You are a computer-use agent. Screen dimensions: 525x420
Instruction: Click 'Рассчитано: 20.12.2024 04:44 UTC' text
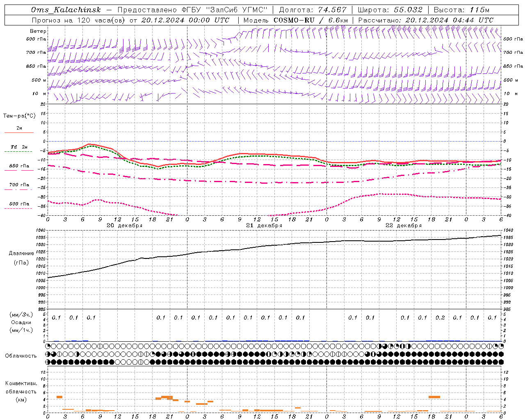(426, 20)
